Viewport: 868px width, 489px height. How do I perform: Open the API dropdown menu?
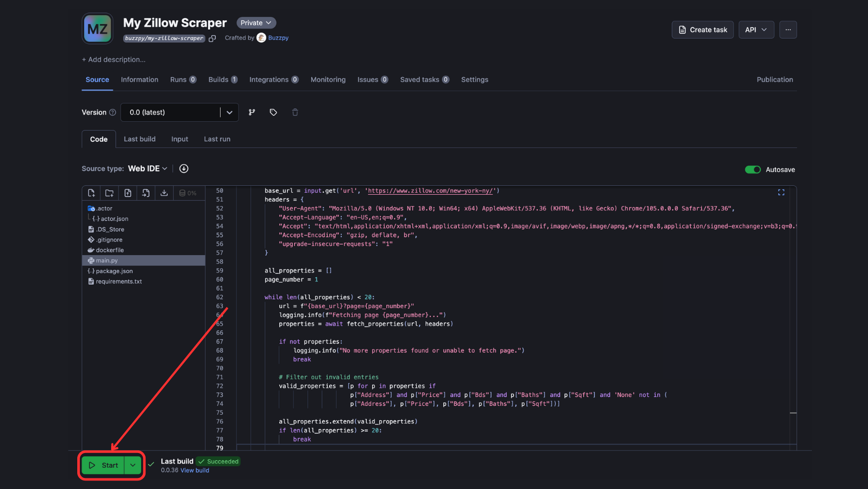756,30
